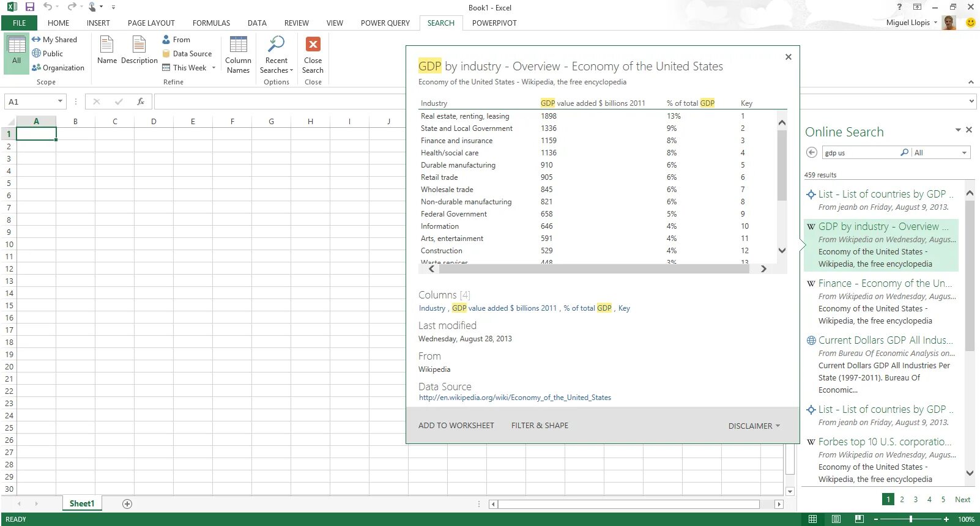Viewport: 980px width, 526px height.
Task: Refine search by Description
Action: [x=139, y=50]
